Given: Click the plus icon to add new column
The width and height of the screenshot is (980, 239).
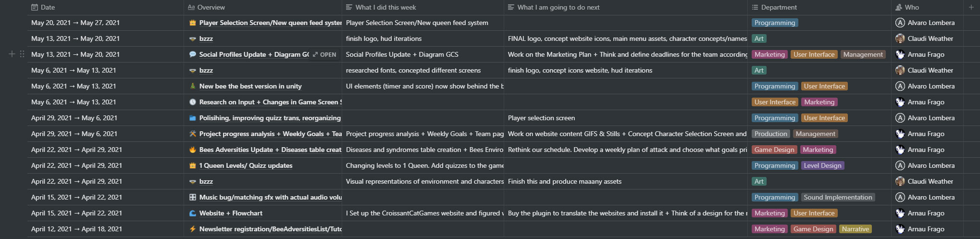Looking at the screenshot, I should click(971, 7).
